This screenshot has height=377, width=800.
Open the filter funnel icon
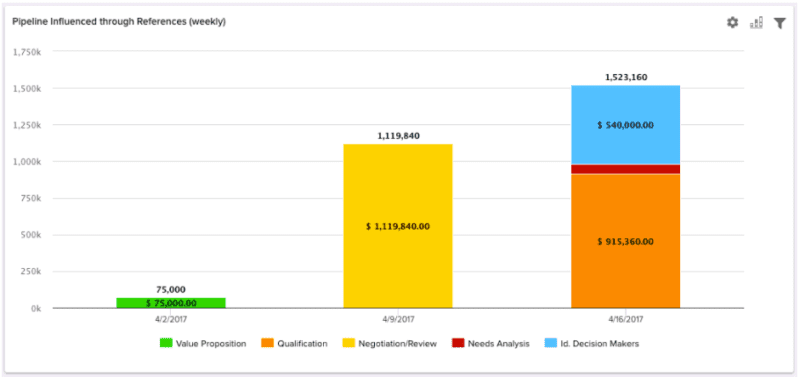point(780,23)
